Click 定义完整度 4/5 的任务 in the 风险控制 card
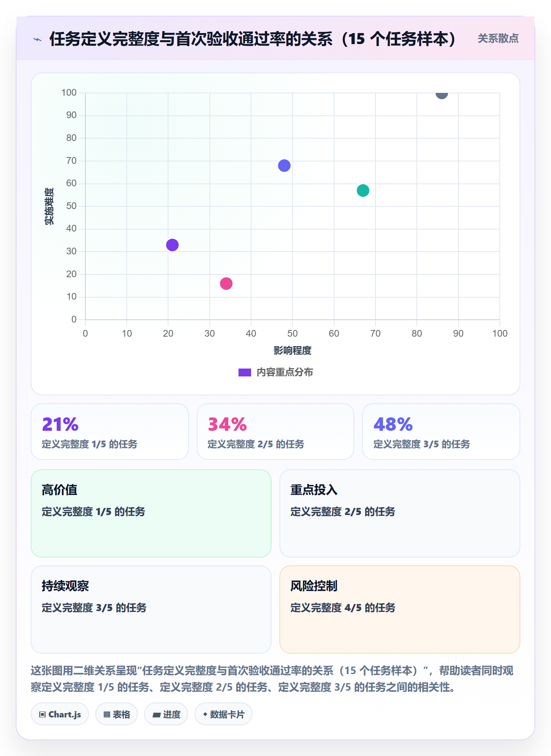551x756 pixels. [343, 608]
